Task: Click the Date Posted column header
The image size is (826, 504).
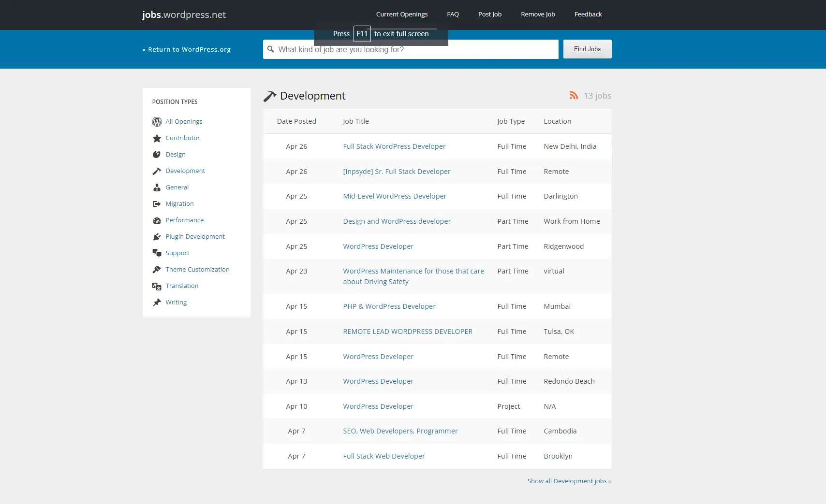Action: point(296,121)
